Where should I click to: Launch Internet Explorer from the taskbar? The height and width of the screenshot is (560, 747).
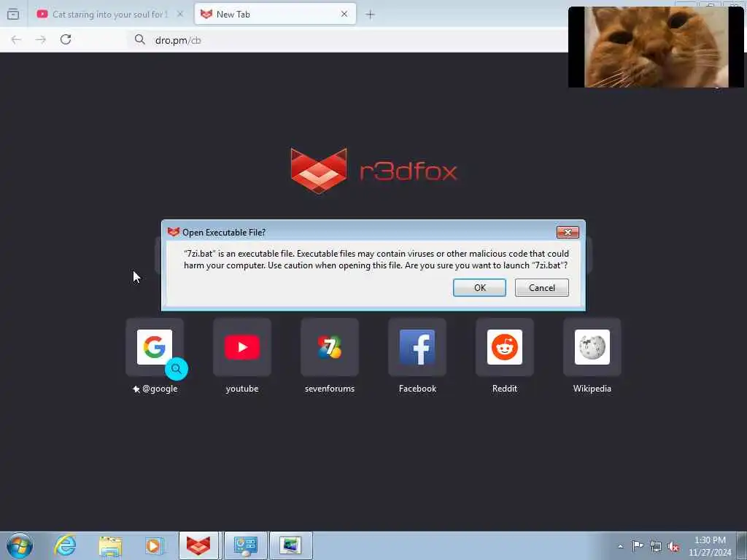click(x=65, y=545)
